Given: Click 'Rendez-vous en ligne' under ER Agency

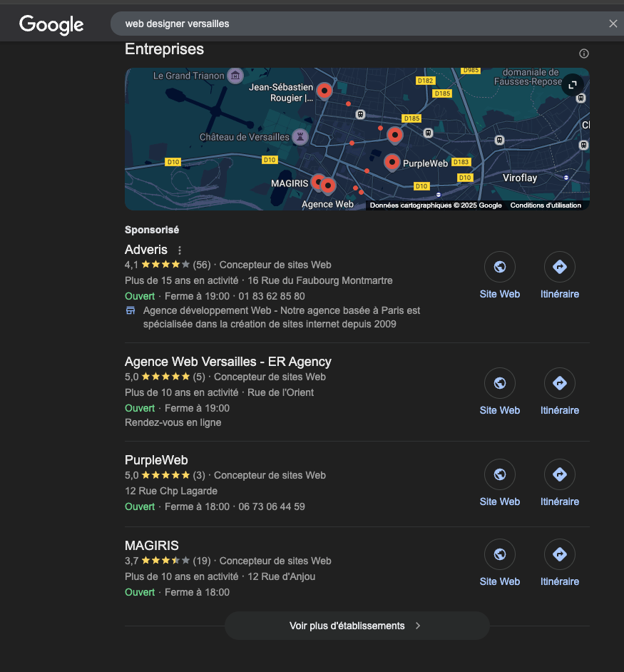Looking at the screenshot, I should [x=173, y=422].
